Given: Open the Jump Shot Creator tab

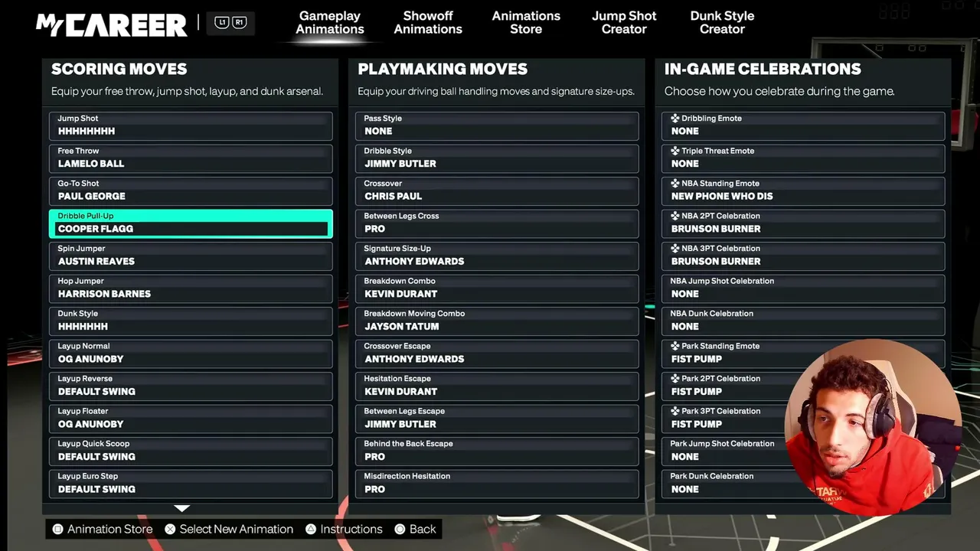Looking at the screenshot, I should point(624,23).
